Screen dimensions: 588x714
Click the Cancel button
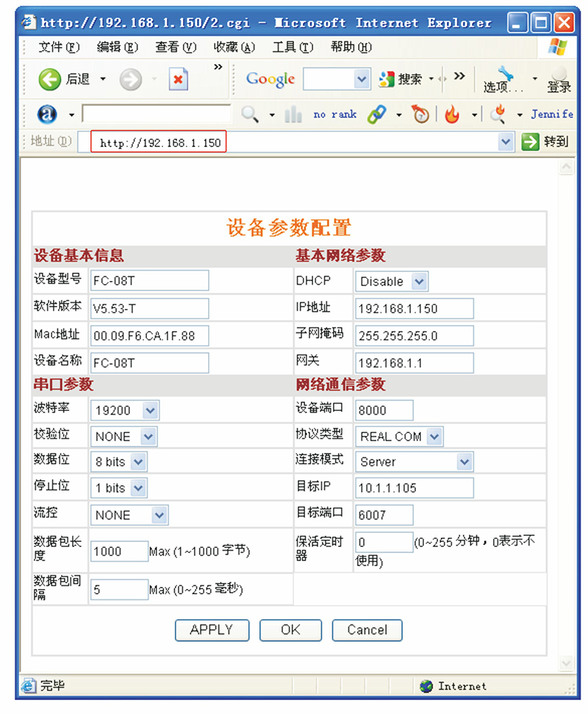coord(367,630)
